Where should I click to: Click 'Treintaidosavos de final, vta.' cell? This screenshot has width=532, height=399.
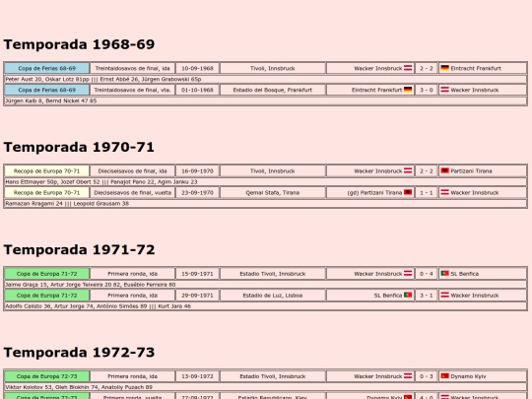132,90
